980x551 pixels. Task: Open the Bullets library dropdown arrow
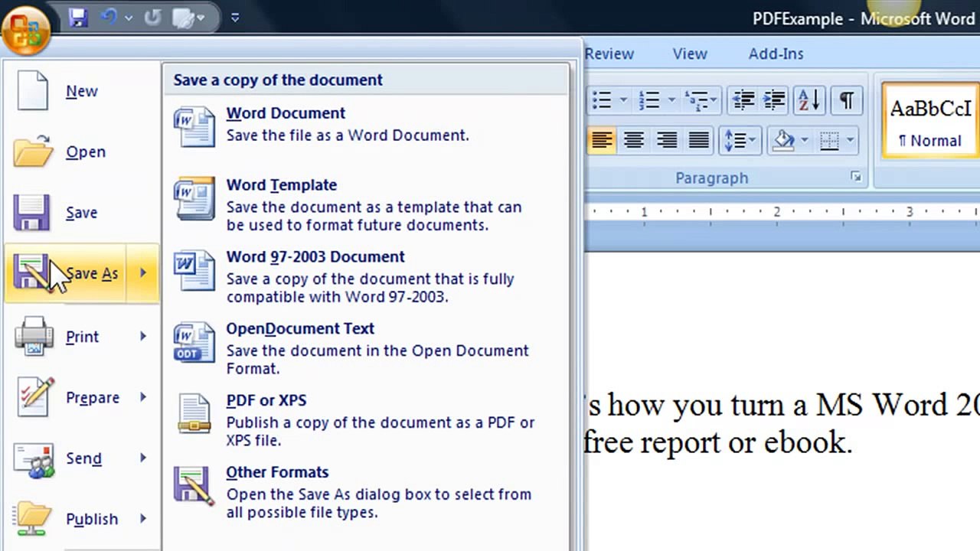pos(623,100)
